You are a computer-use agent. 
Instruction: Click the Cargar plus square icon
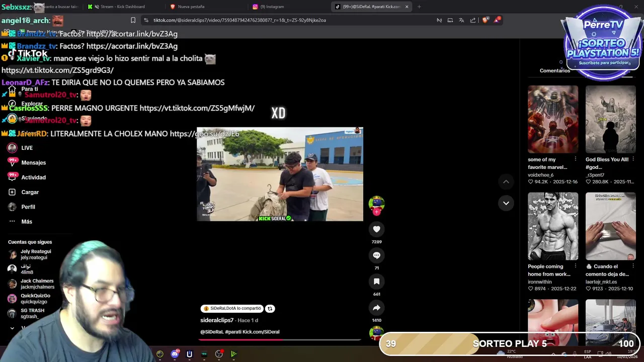pos(12,192)
